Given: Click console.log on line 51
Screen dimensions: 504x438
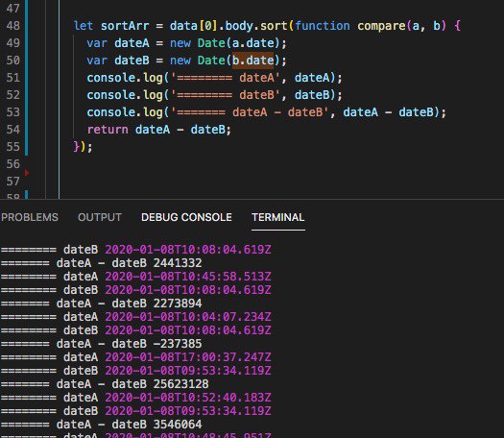Looking at the screenshot, I should 125,78.
